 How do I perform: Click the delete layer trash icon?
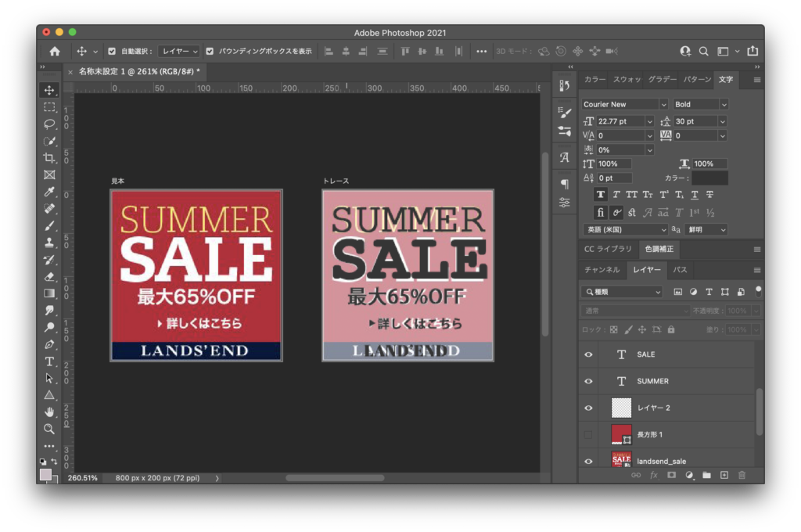click(742, 475)
